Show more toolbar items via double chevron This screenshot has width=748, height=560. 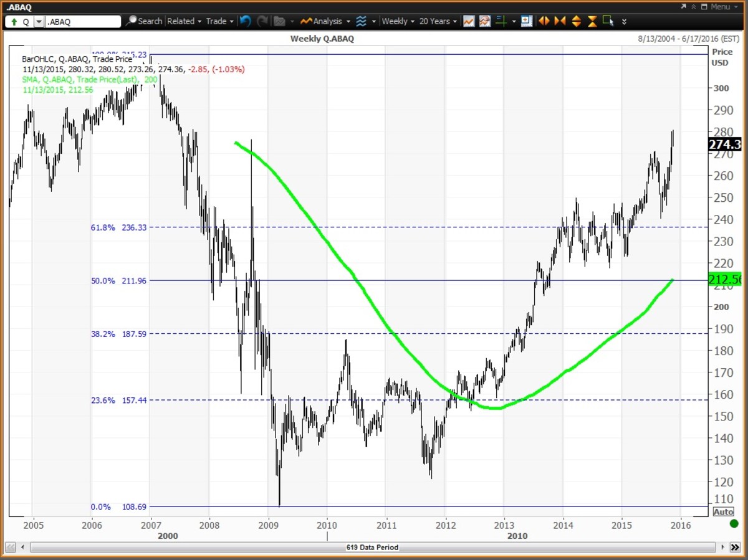click(624, 21)
